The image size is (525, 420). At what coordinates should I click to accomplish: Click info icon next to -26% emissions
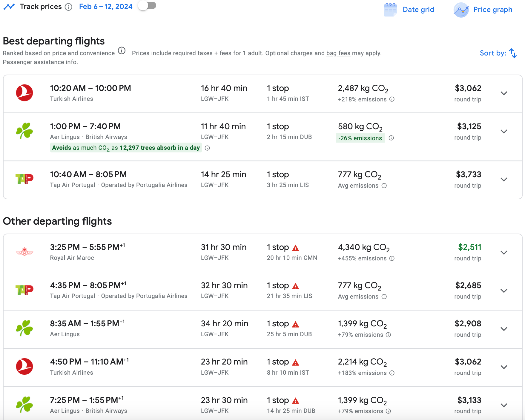point(391,138)
